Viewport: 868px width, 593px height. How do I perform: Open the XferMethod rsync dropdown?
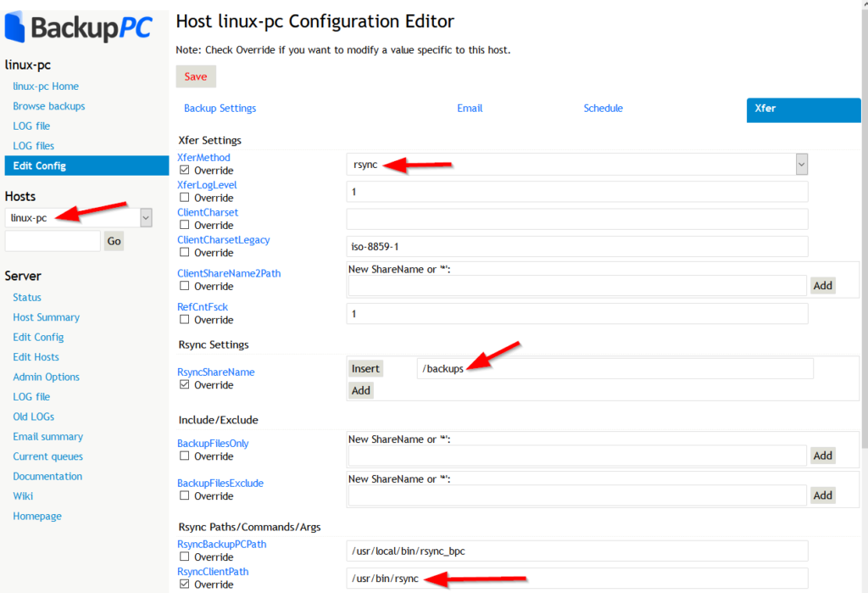point(576,165)
